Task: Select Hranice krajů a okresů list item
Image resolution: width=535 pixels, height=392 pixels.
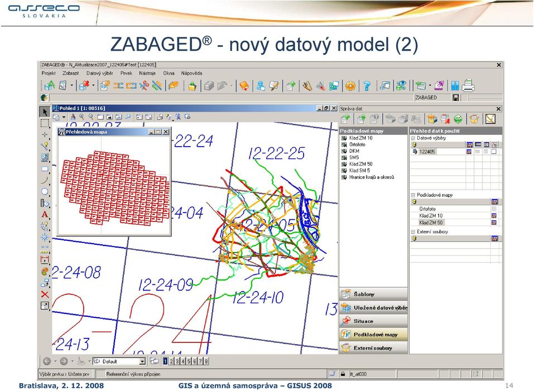Action: (x=372, y=177)
